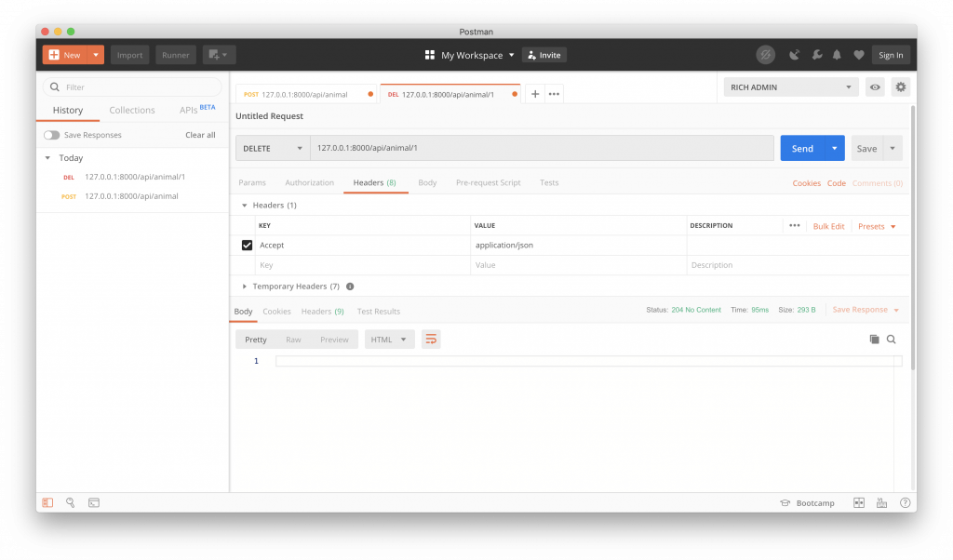Screen dimensions: 953x560
Task: Click the Save button
Action: [866, 148]
